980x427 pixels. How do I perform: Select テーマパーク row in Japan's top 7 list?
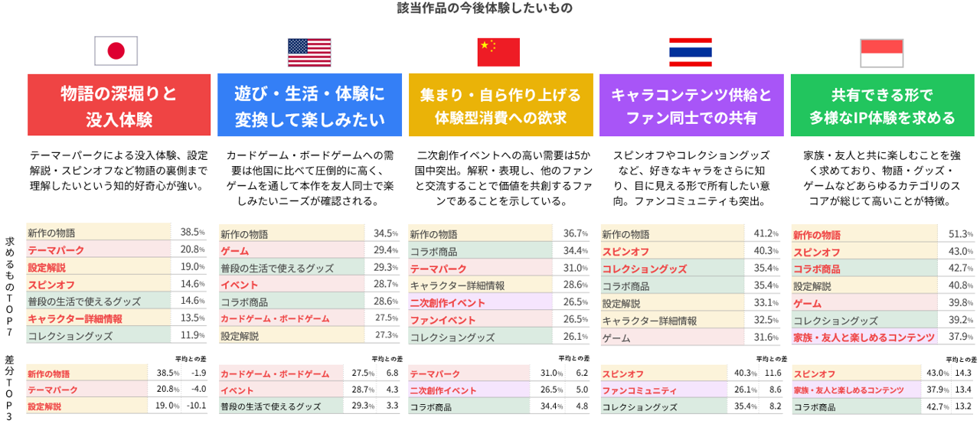116,250
